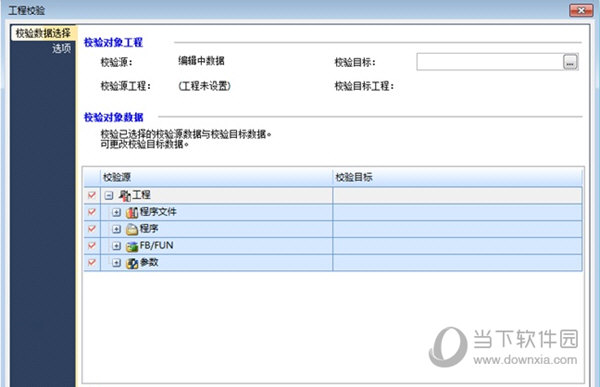
Task: Collapse the 工程 tree node
Action: (x=109, y=196)
